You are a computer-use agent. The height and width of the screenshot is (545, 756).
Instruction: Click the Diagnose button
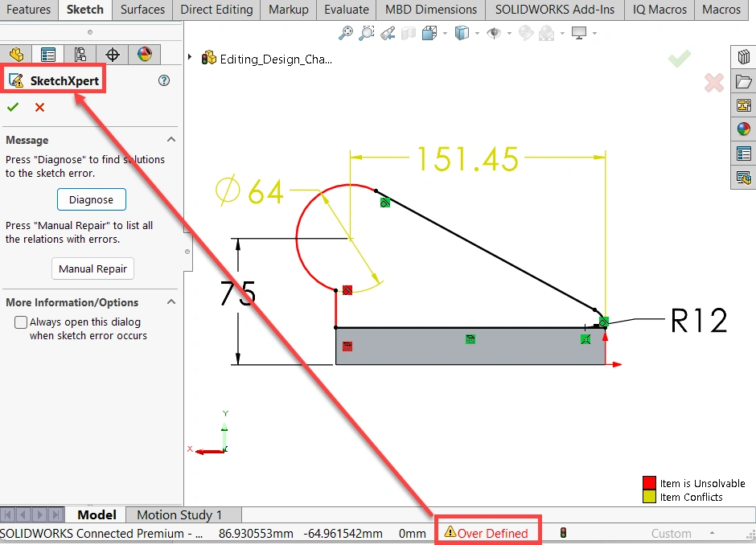[91, 199]
